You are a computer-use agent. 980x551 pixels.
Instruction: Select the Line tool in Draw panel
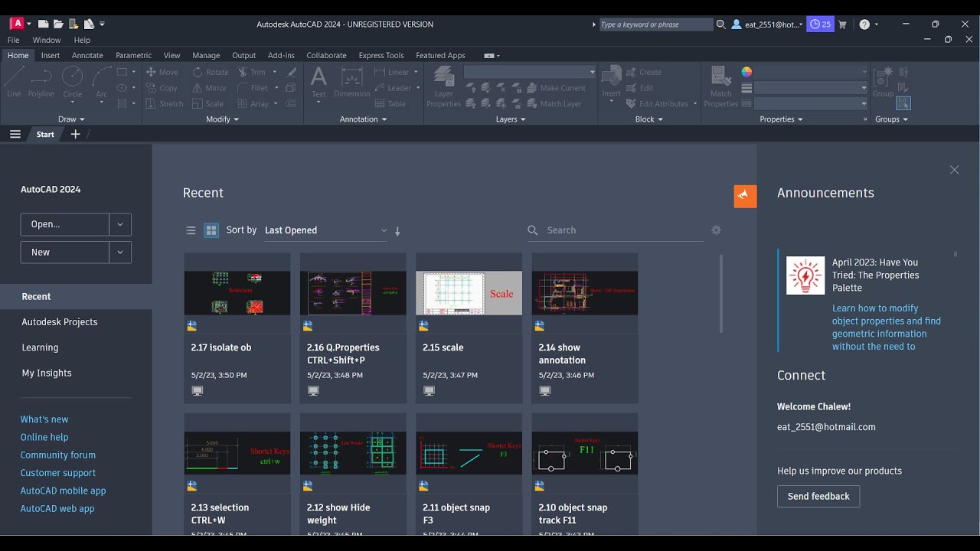point(14,83)
